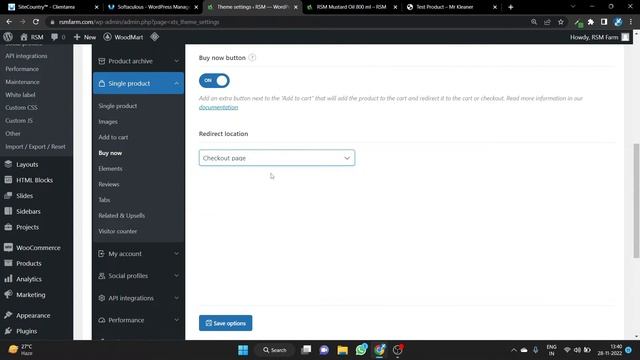Click the Appearance brush icon
This screenshot has height=360, width=640.
[8, 315]
